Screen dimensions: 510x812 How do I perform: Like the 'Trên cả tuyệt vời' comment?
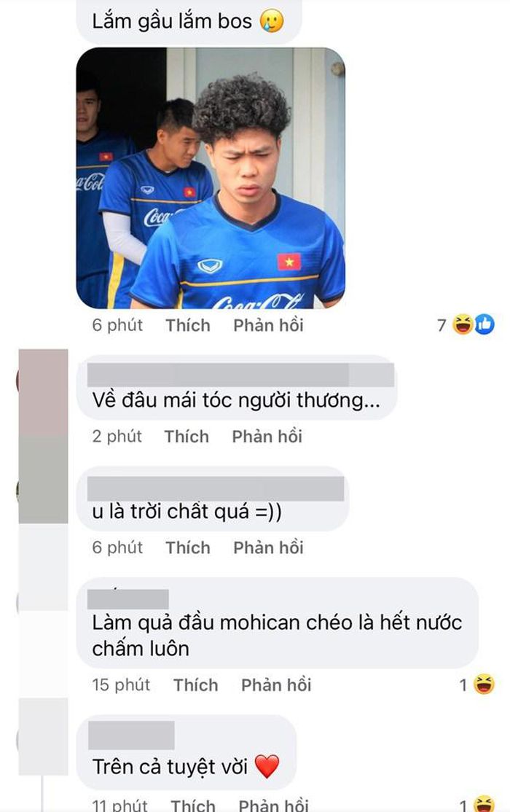(x=193, y=805)
